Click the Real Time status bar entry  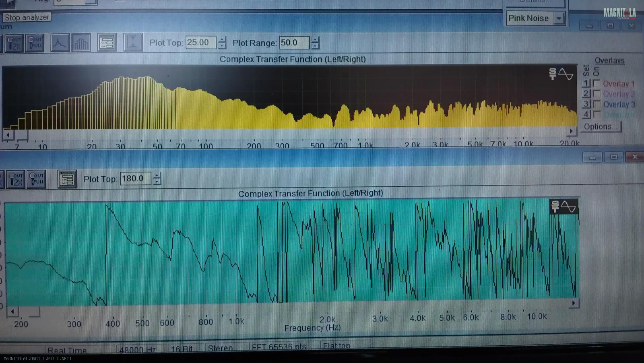point(67,351)
